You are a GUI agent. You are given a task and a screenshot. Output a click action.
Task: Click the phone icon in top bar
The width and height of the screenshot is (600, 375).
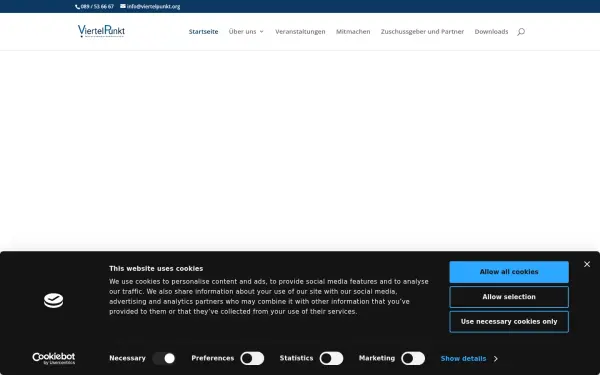(78, 7)
